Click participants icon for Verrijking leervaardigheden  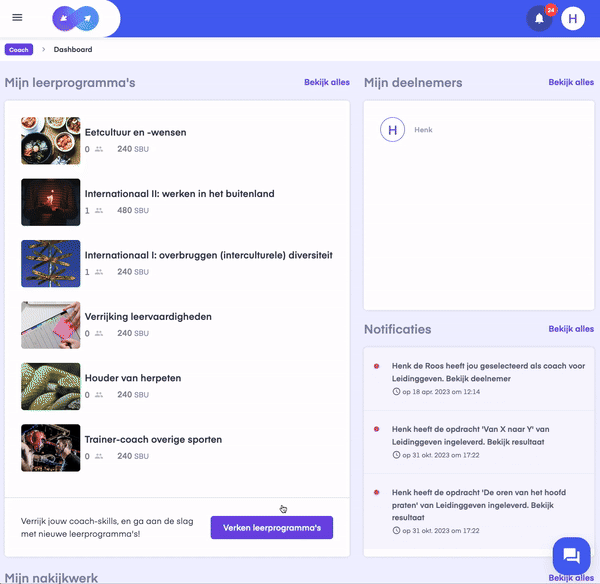99,333
